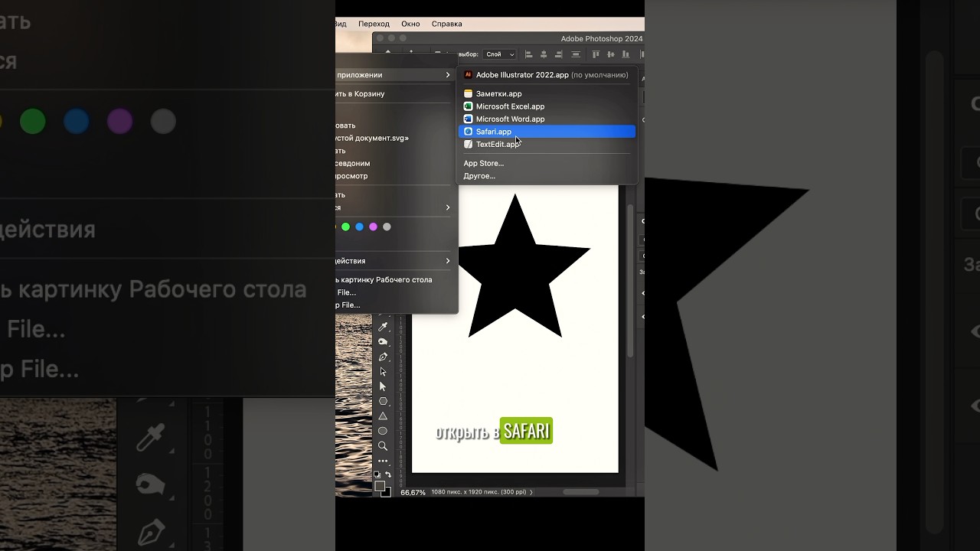Click the foreground color swatch in toolbar

click(x=379, y=486)
